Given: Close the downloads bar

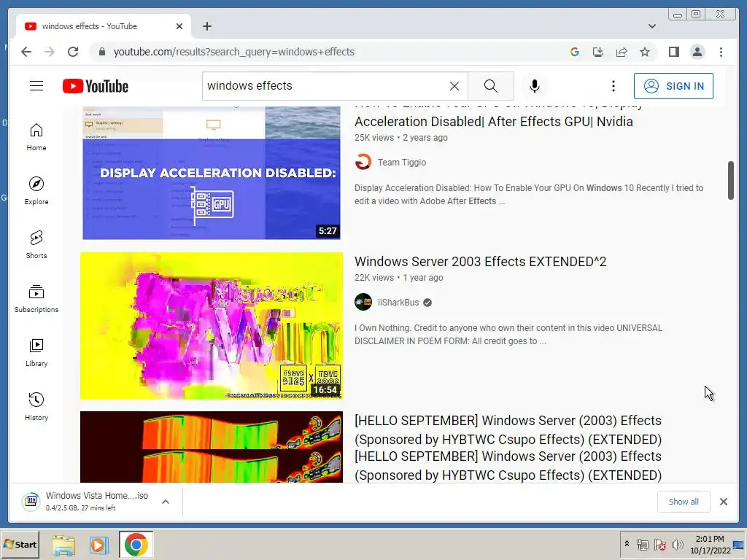Looking at the screenshot, I should (723, 502).
